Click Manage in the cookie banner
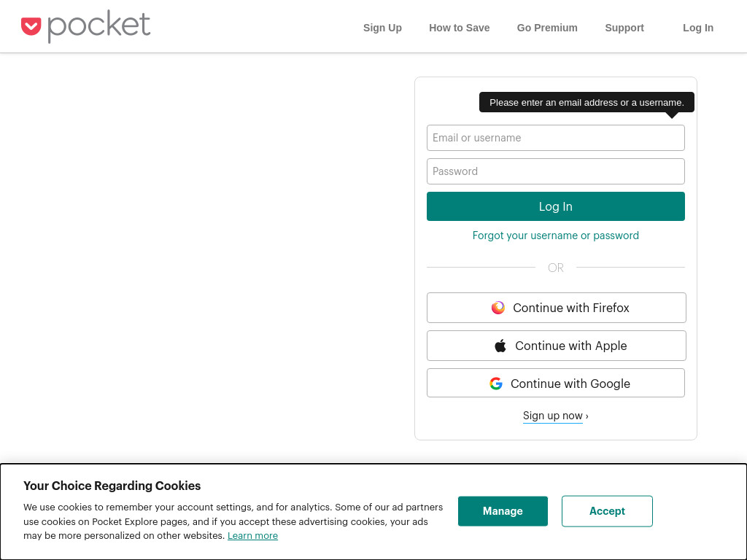747x560 pixels. click(x=503, y=511)
